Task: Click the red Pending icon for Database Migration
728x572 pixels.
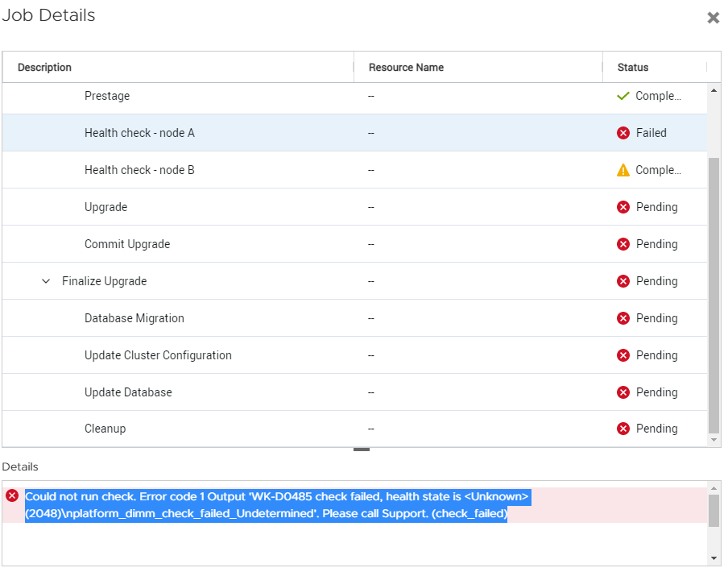Action: 623,318
